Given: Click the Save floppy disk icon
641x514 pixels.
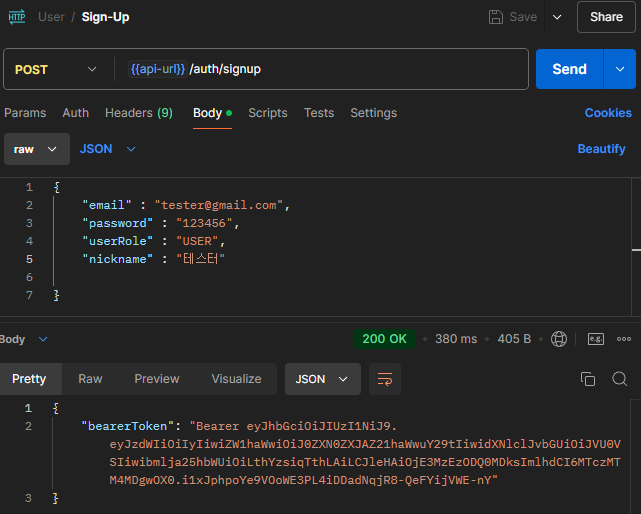Looking at the screenshot, I should pos(495,17).
